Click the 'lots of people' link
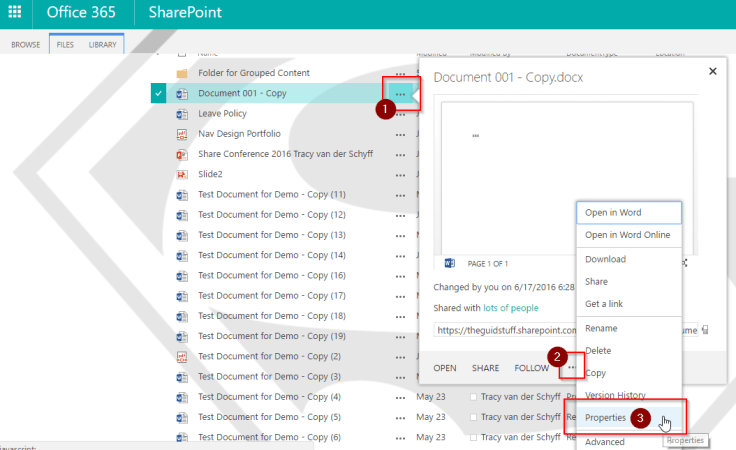 pos(510,309)
